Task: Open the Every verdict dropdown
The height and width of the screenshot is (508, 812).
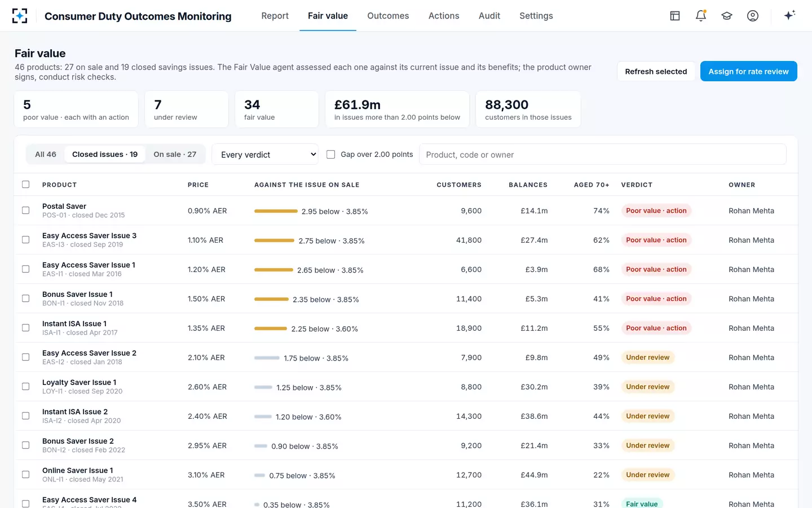Action: (265, 155)
